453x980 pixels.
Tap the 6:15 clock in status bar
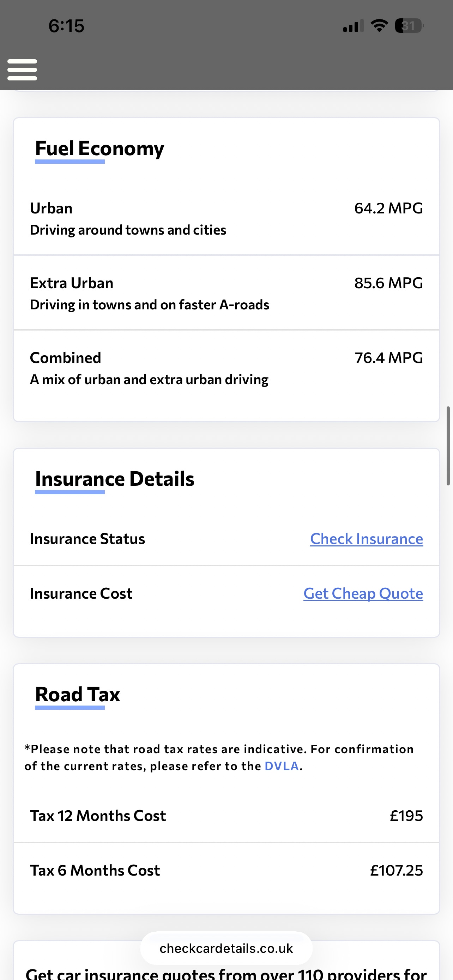[x=66, y=26]
